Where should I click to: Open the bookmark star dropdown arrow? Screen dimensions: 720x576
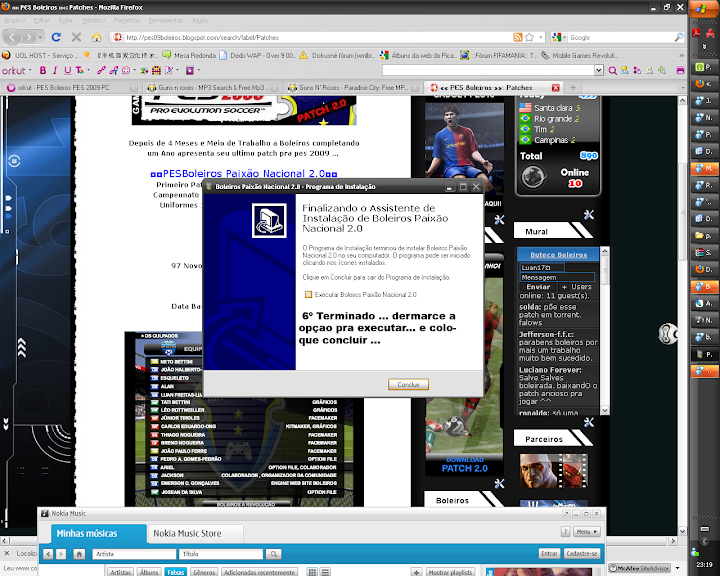(540, 37)
